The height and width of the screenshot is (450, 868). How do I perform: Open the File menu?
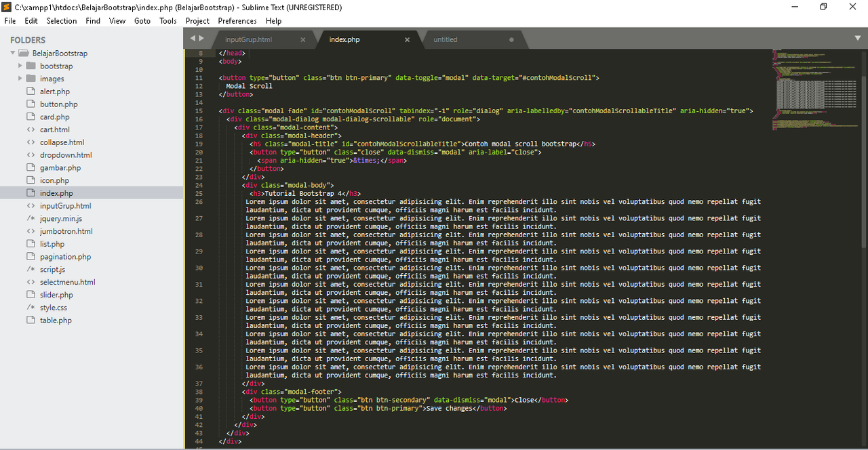click(x=9, y=21)
